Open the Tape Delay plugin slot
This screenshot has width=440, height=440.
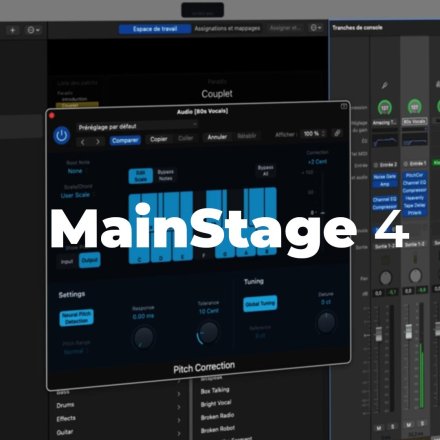(415, 205)
